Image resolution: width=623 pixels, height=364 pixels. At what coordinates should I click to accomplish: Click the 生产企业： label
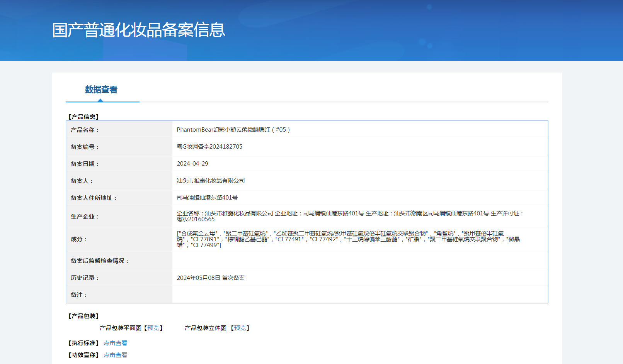click(x=85, y=217)
